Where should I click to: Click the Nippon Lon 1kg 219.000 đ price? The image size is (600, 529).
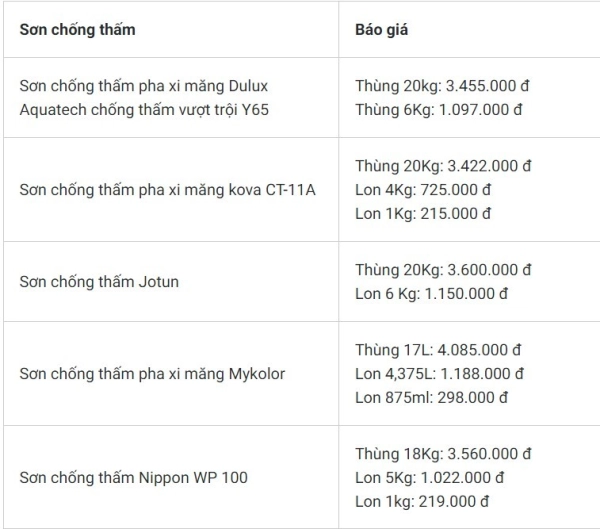coord(422,501)
